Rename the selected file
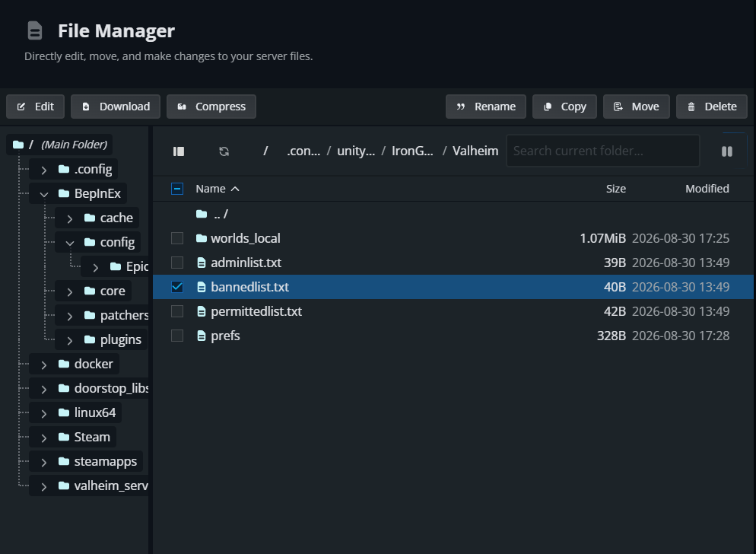756x554 pixels. tap(486, 107)
